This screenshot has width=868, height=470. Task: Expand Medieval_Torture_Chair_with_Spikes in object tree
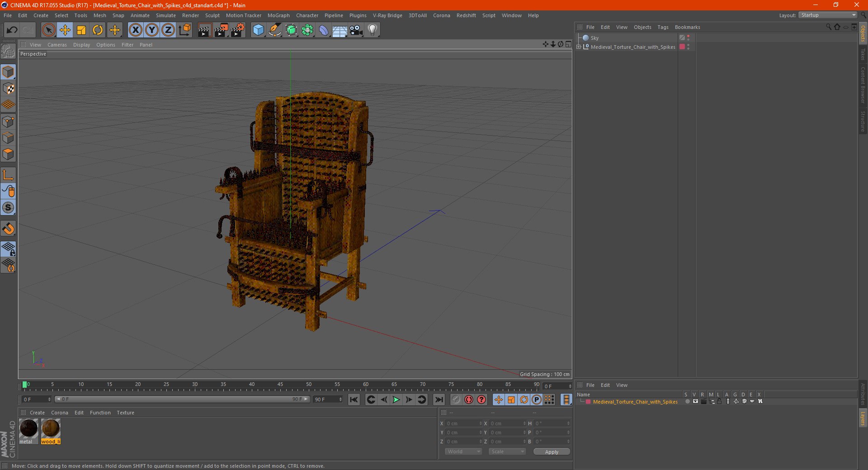579,47
